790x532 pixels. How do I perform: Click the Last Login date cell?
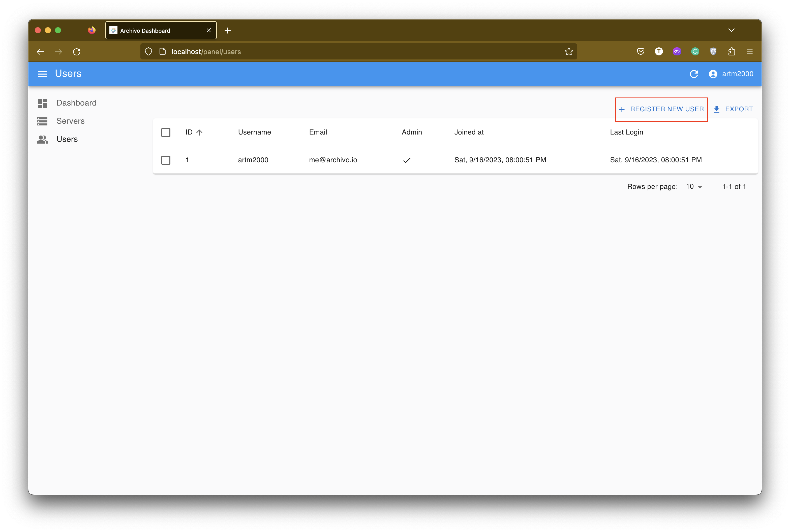point(656,160)
